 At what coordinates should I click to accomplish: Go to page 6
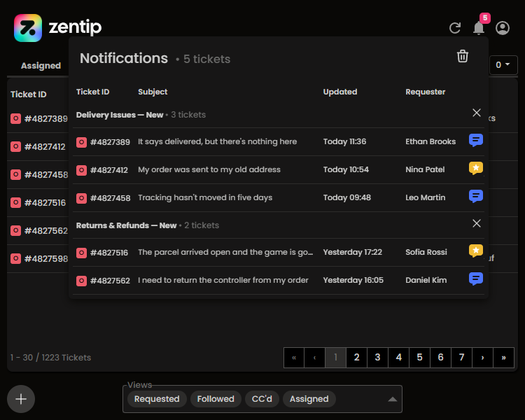coord(440,358)
